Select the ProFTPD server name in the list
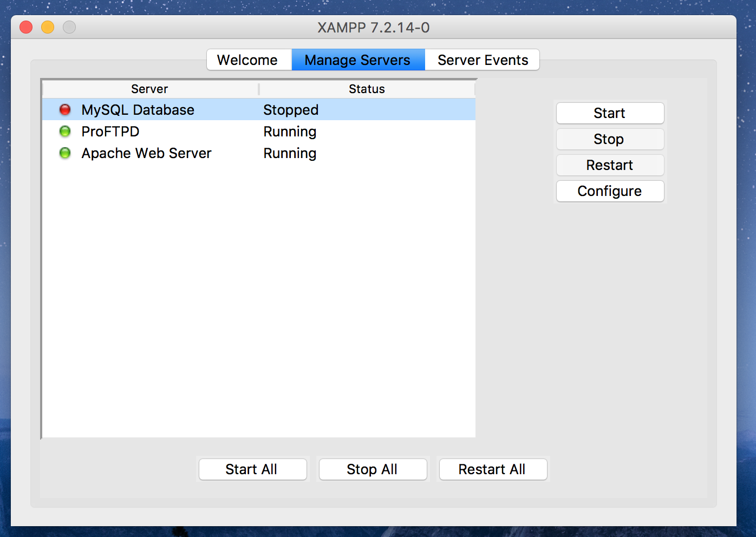The image size is (756, 537). [110, 132]
